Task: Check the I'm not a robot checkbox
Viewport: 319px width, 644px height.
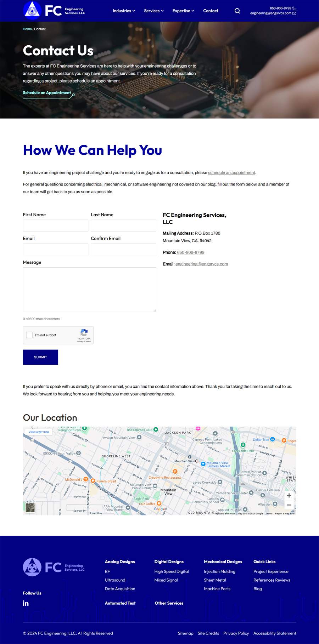Action: 29,335
